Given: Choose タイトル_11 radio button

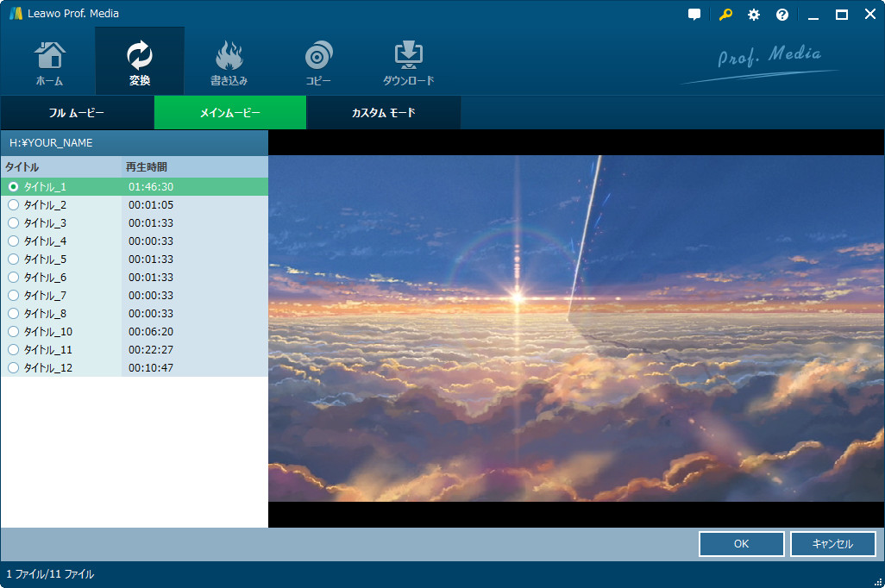Looking at the screenshot, I should pos(13,350).
